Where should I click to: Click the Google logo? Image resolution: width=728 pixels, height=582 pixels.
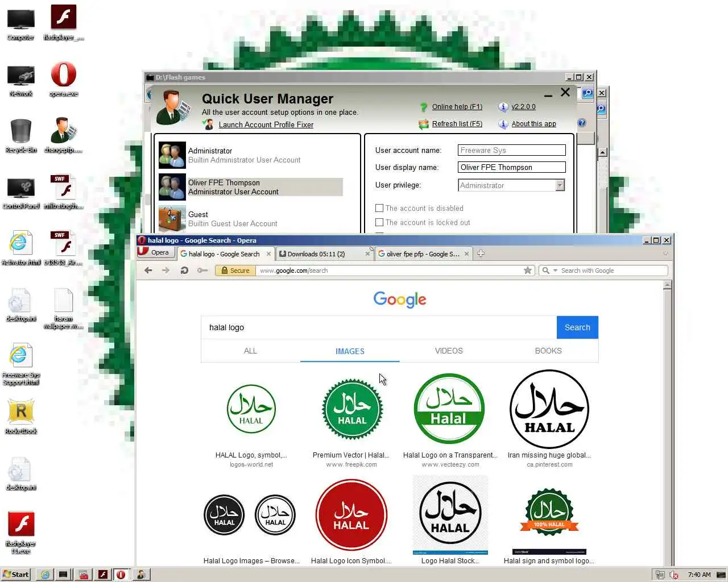tap(400, 300)
